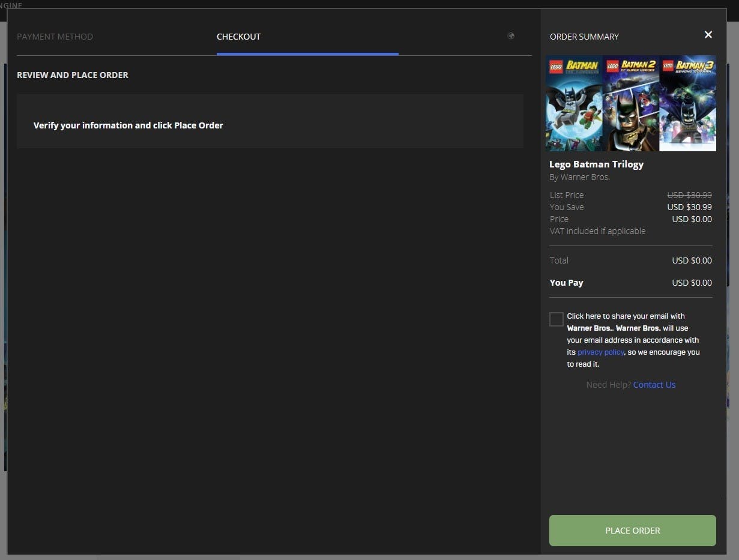Click the Order Summary heading
739x560 pixels.
[x=584, y=37]
